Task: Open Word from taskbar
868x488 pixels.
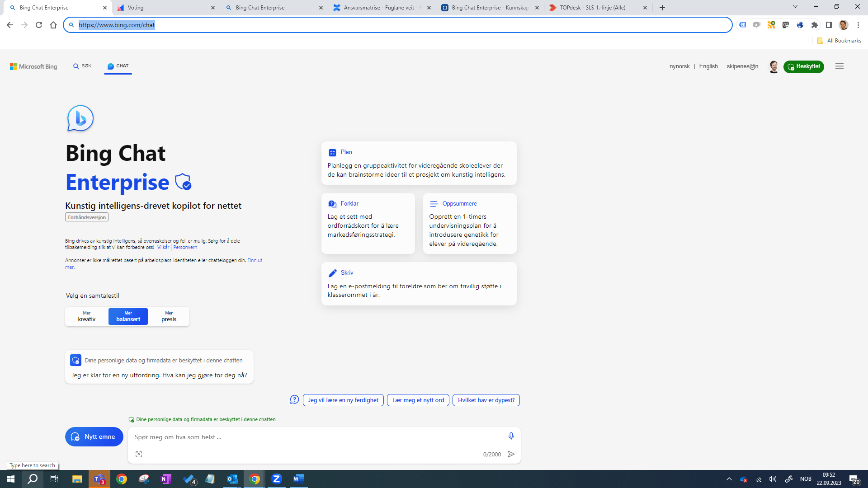Action: (299, 479)
